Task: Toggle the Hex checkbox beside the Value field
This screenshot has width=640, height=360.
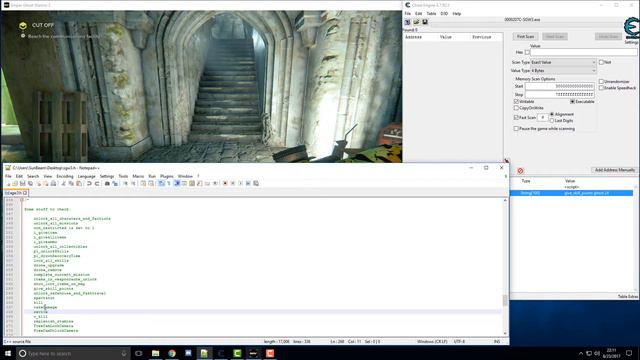Action: tap(527, 53)
